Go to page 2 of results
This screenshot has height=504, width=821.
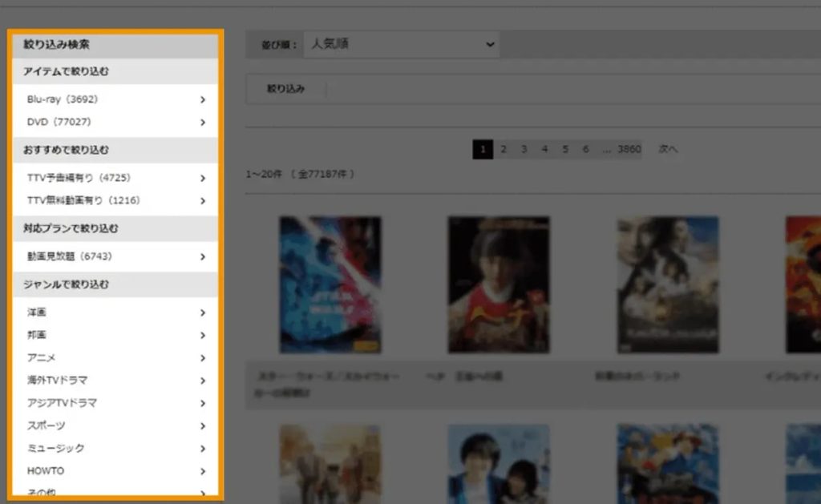[504, 149]
